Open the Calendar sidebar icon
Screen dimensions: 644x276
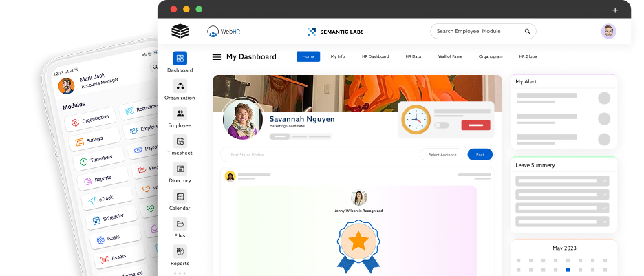pos(180,196)
